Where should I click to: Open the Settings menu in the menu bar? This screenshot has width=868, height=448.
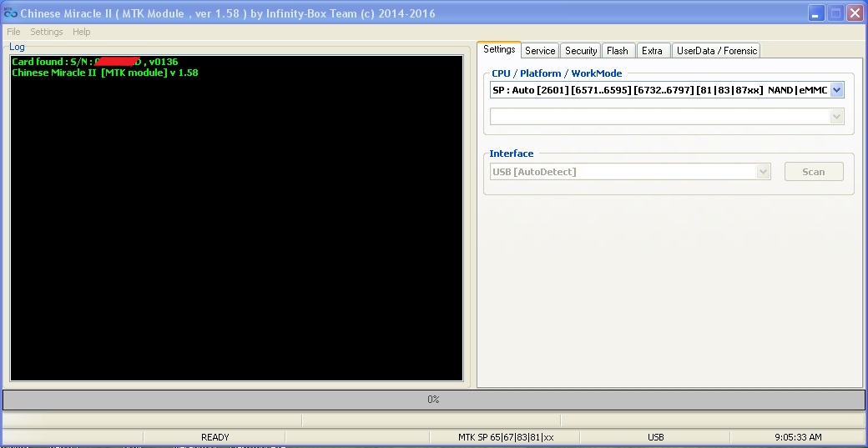tap(47, 32)
